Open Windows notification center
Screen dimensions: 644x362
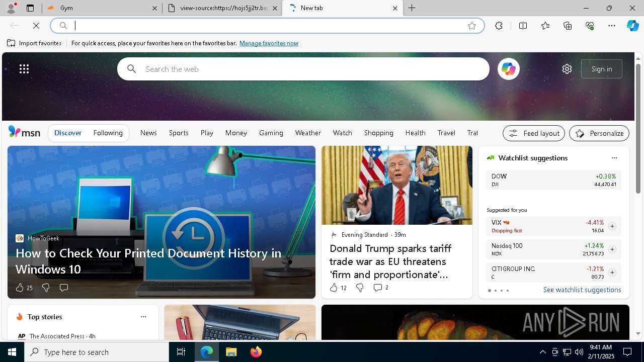(627, 352)
